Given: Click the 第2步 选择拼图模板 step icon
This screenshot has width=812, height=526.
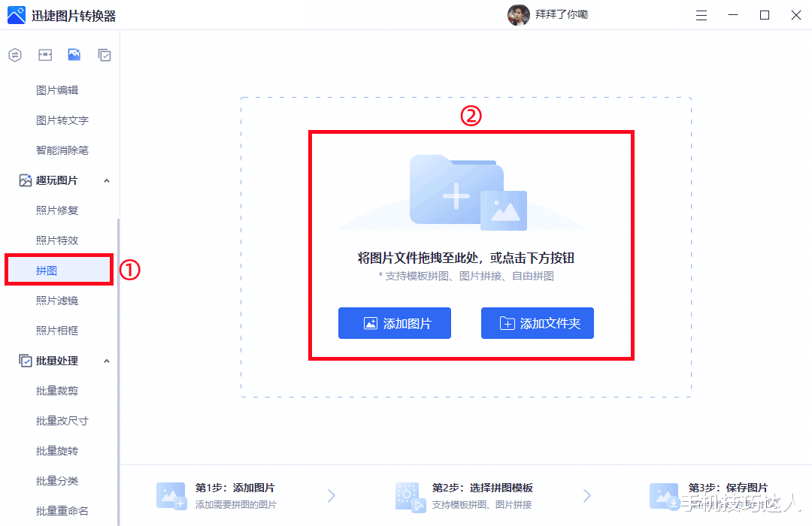Looking at the screenshot, I should click(x=410, y=495).
